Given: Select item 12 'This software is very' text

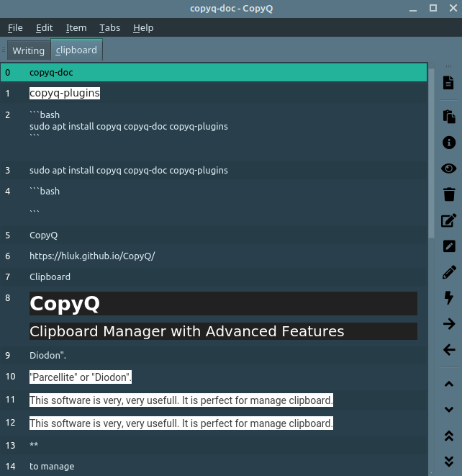Looking at the screenshot, I should click(x=214, y=423).
